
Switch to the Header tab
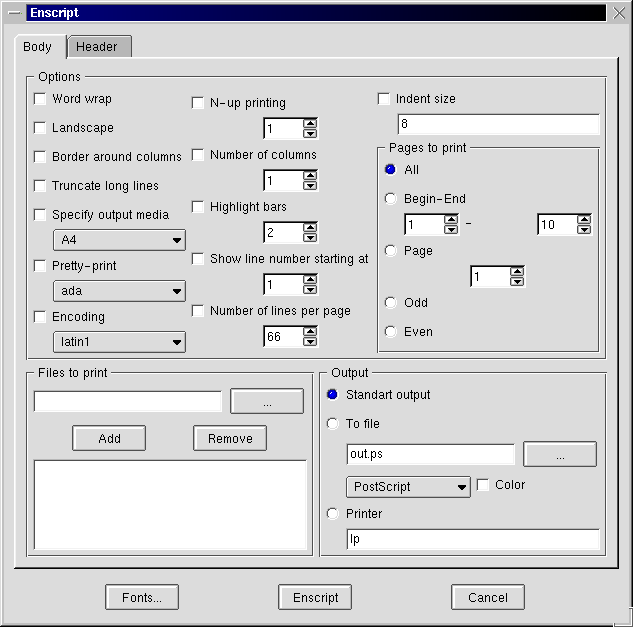click(x=97, y=47)
